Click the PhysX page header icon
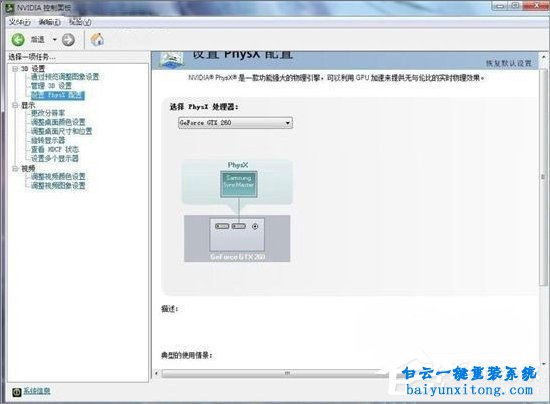Viewport: 550px width, 404px height. pos(172,60)
